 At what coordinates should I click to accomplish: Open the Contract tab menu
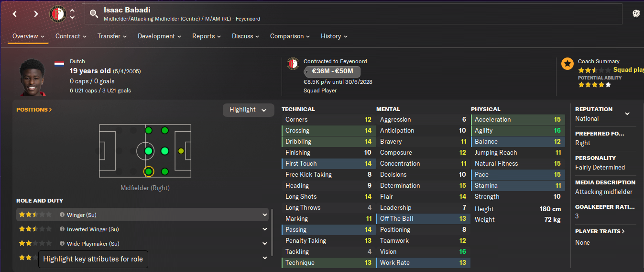[x=71, y=36]
